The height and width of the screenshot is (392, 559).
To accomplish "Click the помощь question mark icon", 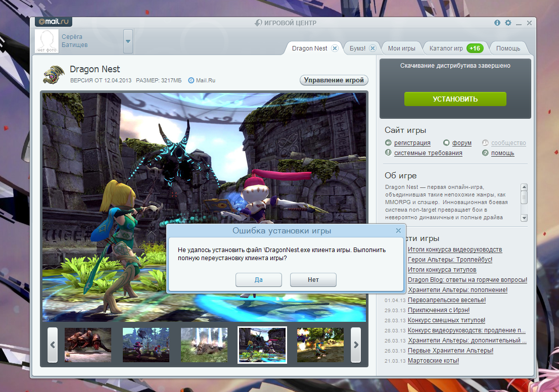I will coord(485,153).
